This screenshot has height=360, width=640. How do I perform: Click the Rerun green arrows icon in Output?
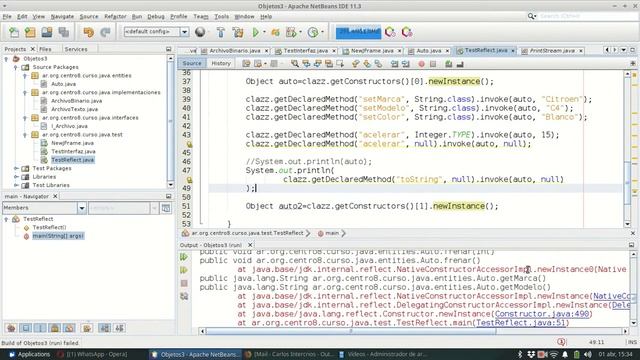tap(184, 257)
